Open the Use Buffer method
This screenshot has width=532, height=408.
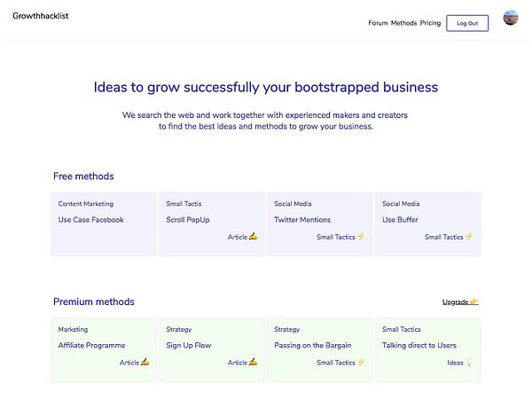[x=400, y=220]
